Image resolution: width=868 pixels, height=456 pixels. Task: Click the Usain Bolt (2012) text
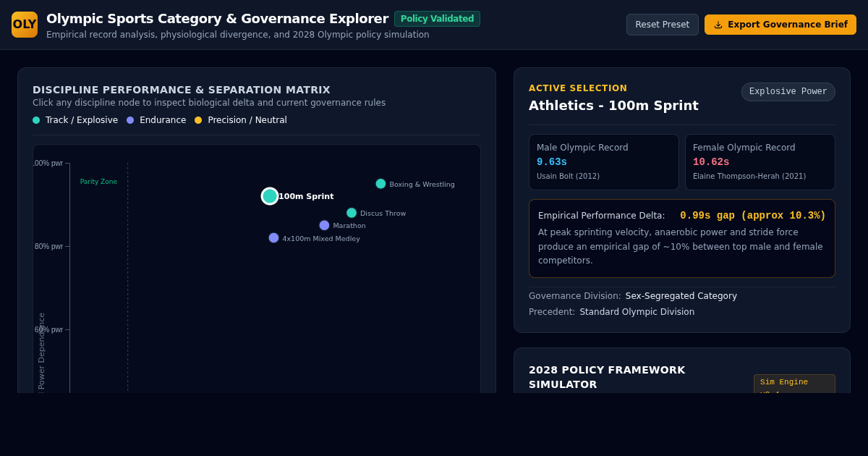pyautogui.click(x=568, y=176)
